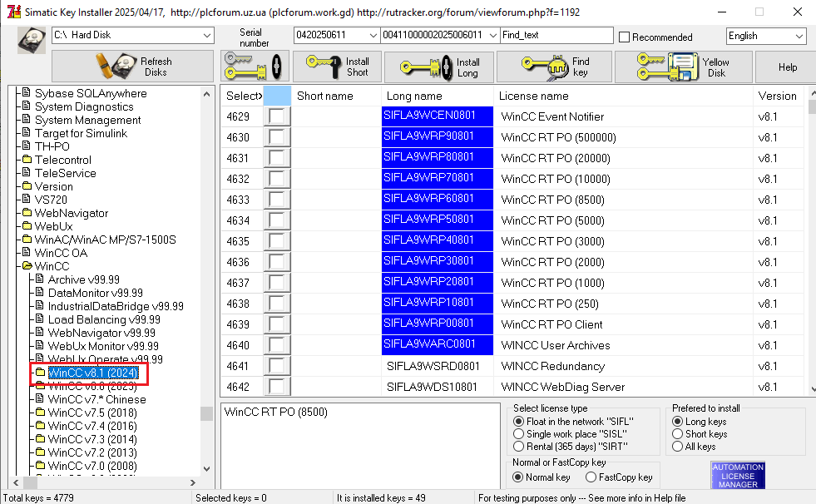Image resolution: width=816 pixels, height=504 pixels.
Task: Open Automation License Manager icon
Action: [738, 476]
